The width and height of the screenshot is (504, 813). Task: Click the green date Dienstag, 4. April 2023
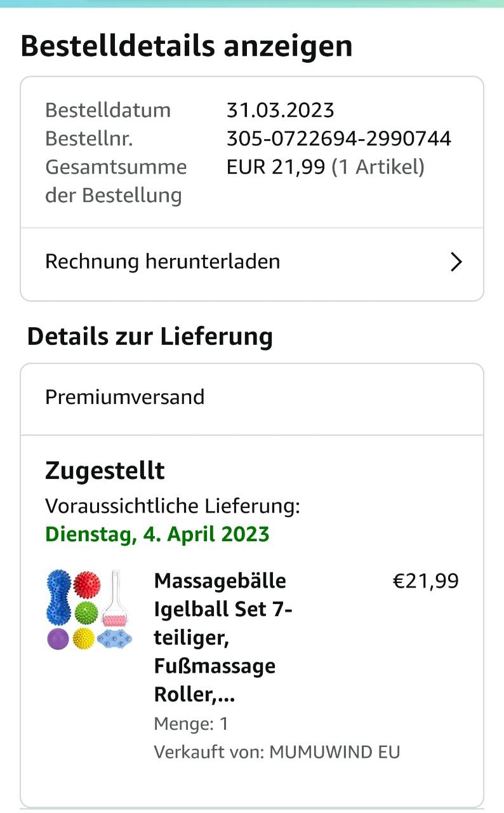coord(157,534)
